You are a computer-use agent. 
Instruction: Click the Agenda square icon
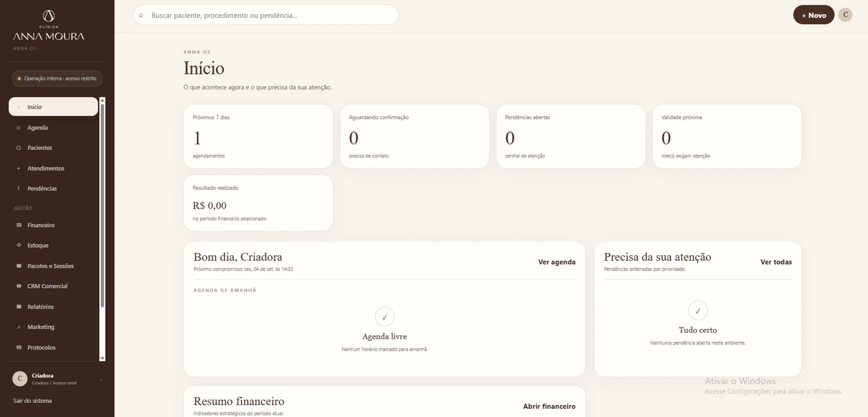coord(18,128)
